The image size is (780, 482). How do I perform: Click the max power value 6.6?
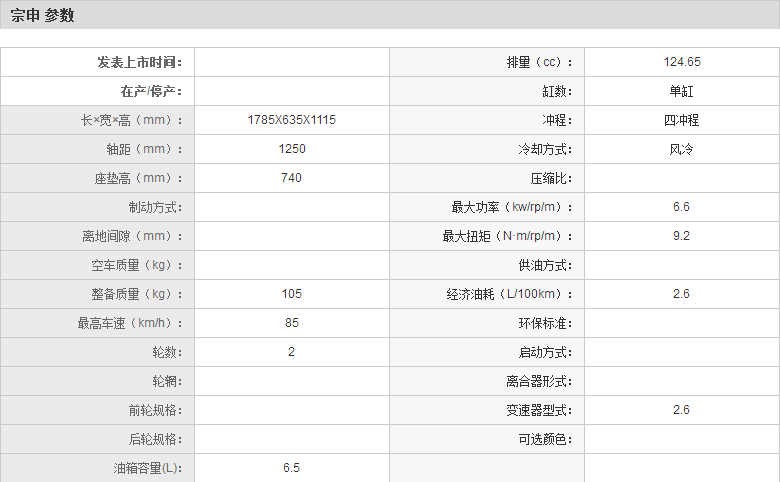click(x=681, y=207)
